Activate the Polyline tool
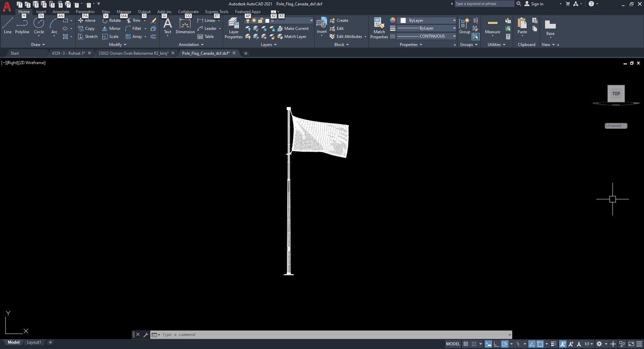 [22, 26]
